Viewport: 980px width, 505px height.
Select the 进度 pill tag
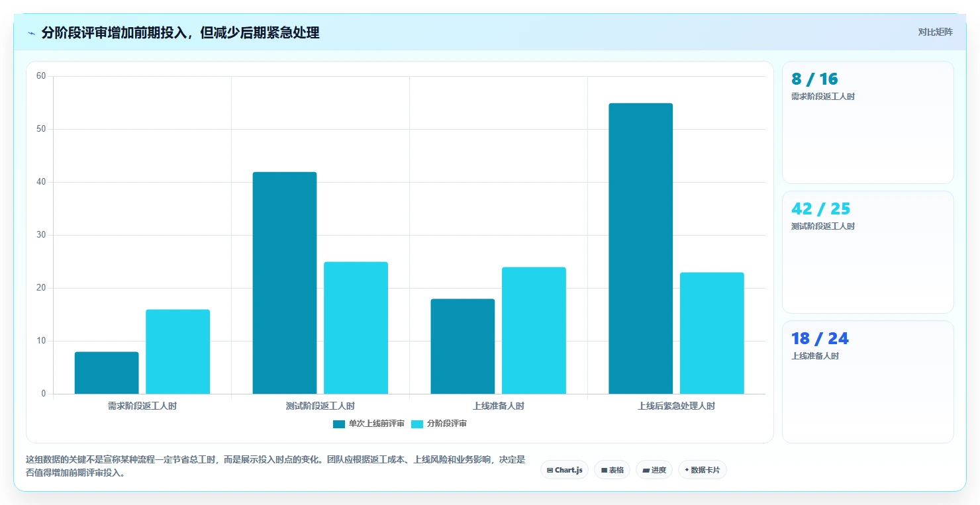click(x=654, y=470)
